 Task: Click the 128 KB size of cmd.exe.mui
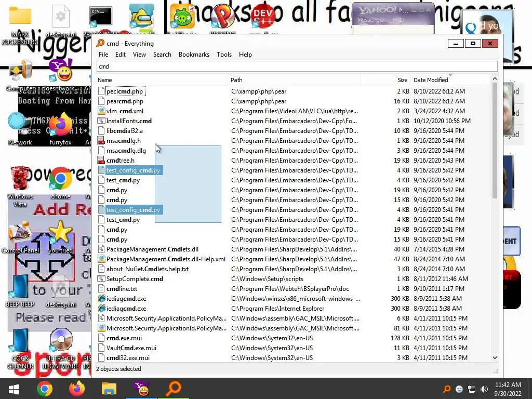(x=400, y=338)
